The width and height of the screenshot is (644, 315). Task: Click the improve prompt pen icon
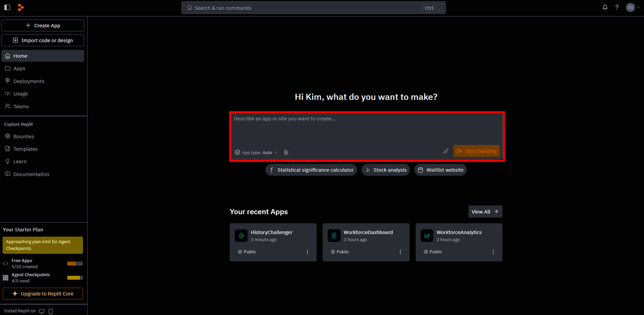click(x=446, y=151)
